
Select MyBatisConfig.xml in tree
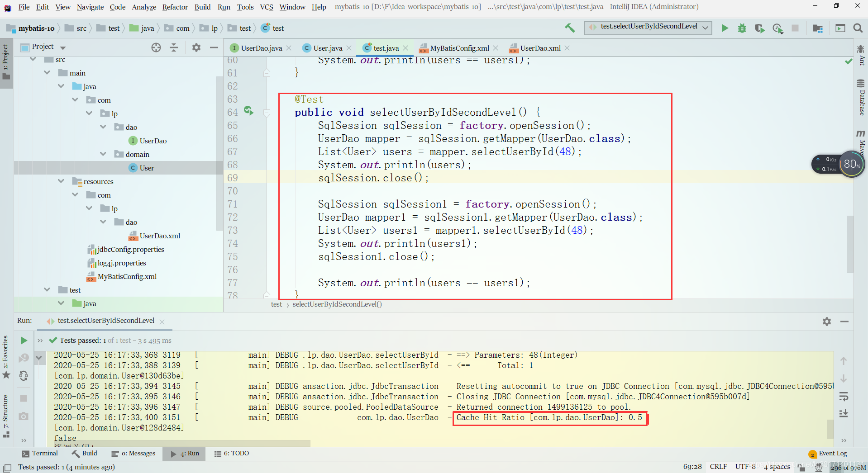click(x=122, y=276)
